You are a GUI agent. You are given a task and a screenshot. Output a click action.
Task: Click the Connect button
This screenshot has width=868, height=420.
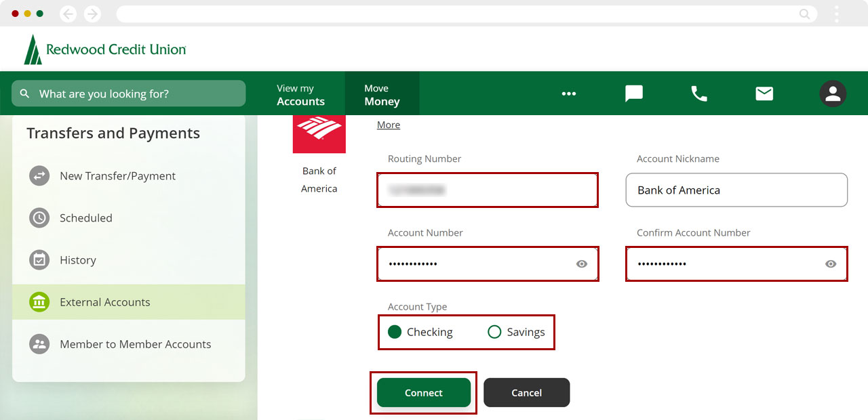tap(424, 393)
